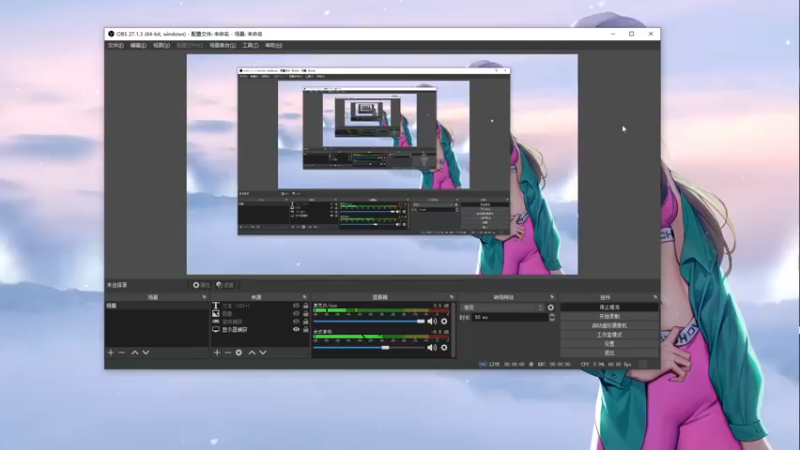This screenshot has width=800, height=450.
Task: Mute the Desktop Audio speaker icon
Action: (x=432, y=347)
